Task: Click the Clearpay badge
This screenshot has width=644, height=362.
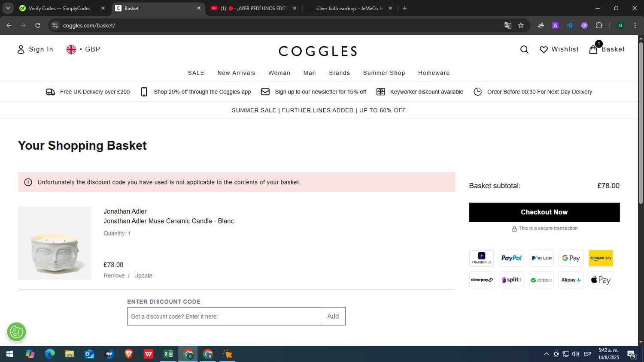Action: pos(482,280)
